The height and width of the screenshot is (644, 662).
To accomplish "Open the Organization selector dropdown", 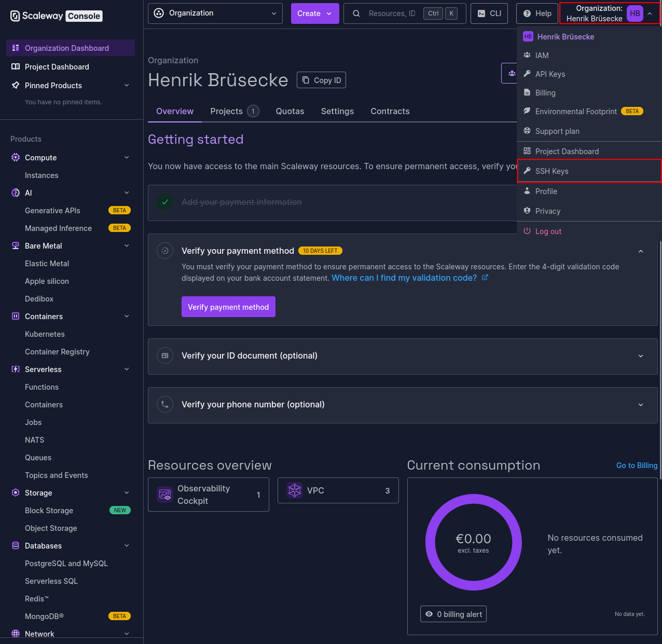I will click(x=215, y=13).
